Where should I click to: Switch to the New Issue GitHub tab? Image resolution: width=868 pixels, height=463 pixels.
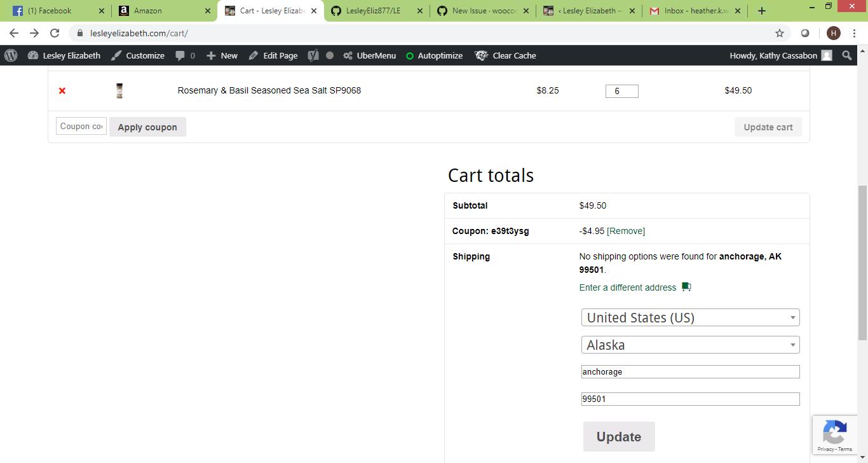coord(483,11)
